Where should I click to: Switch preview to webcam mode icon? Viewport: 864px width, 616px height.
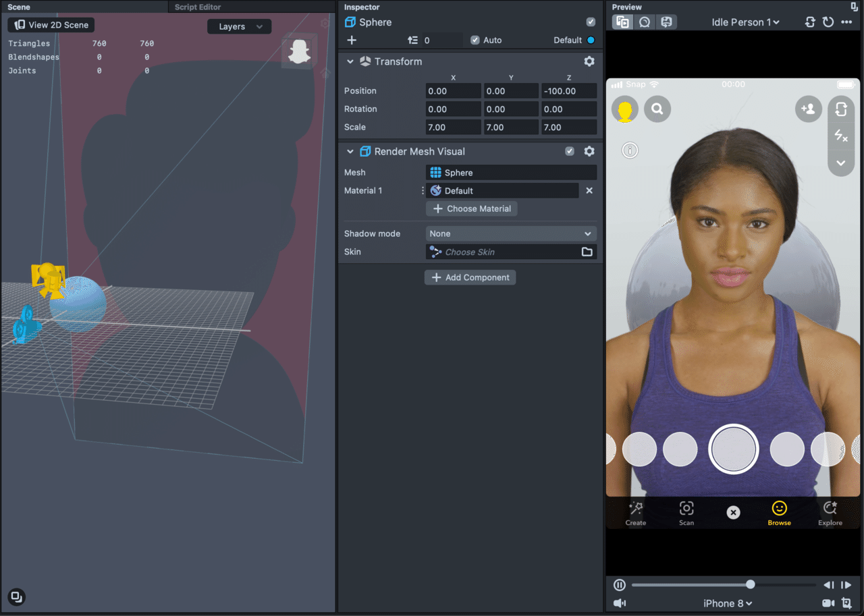[x=645, y=22]
